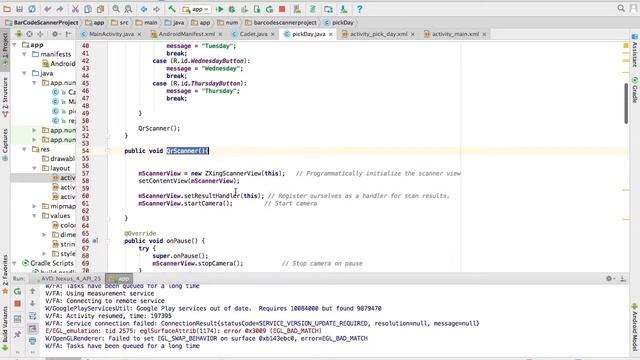This screenshot has height=360, width=640.
Task: Open the 1: Project tool window tab
Action: pyautogui.click(x=5, y=49)
